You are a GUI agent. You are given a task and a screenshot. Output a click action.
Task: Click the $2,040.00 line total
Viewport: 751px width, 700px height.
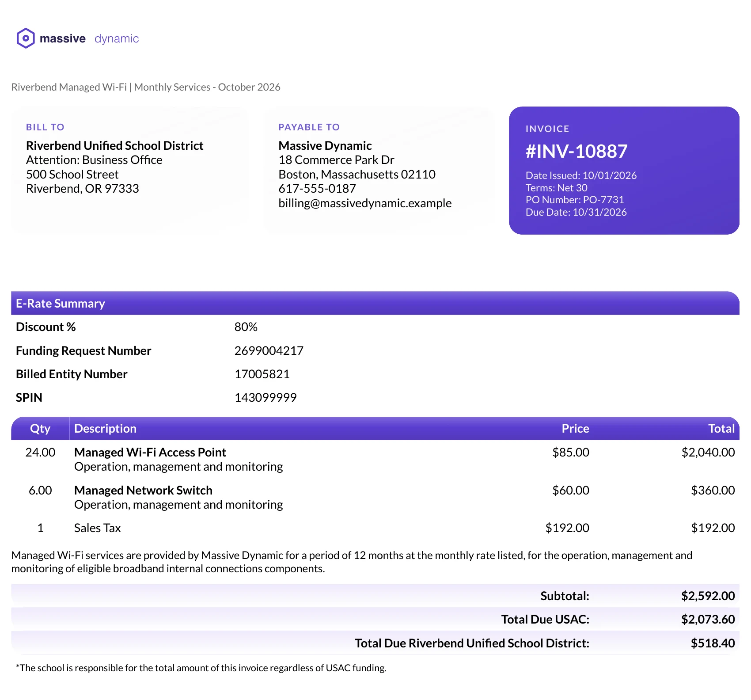[708, 452]
